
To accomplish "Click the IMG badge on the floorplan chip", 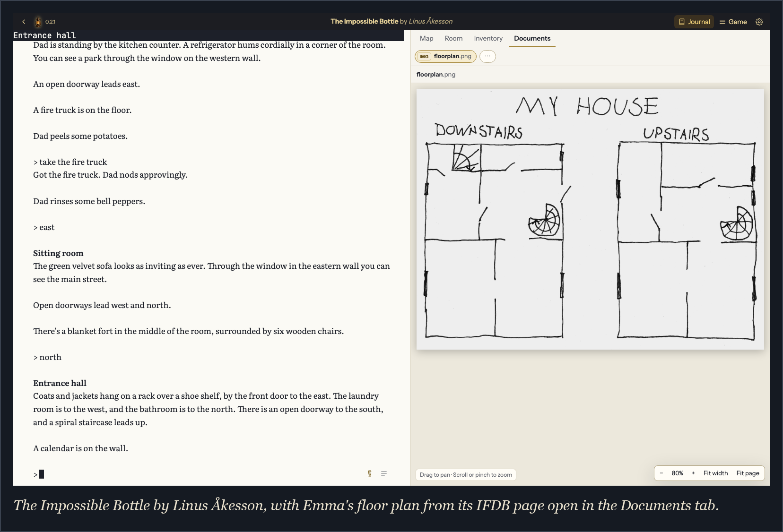I will (424, 57).
